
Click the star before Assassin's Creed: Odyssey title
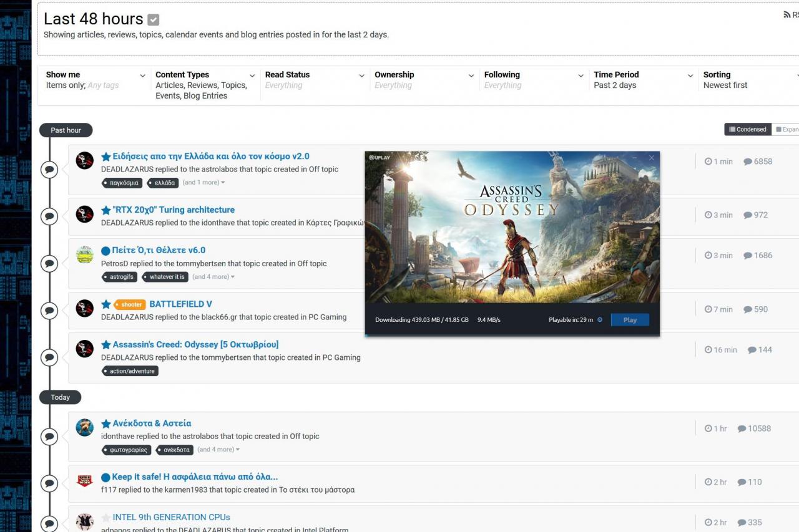[106, 345]
